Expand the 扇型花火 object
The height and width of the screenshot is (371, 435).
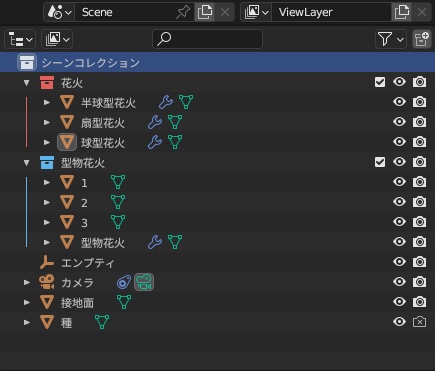pos(47,122)
